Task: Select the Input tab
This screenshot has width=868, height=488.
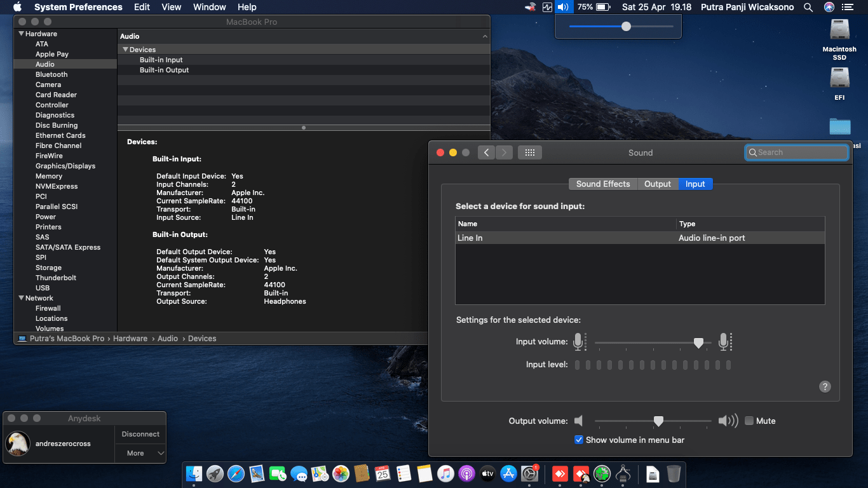Action: [695, 184]
